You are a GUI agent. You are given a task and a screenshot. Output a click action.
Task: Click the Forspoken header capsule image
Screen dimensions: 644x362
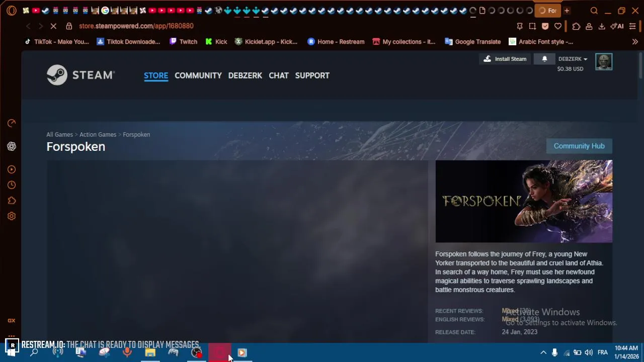[x=524, y=201]
